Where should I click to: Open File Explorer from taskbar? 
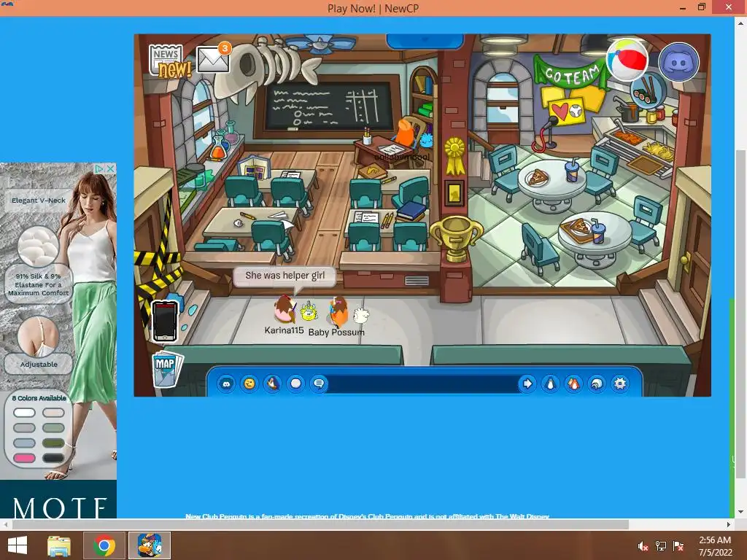click(59, 545)
